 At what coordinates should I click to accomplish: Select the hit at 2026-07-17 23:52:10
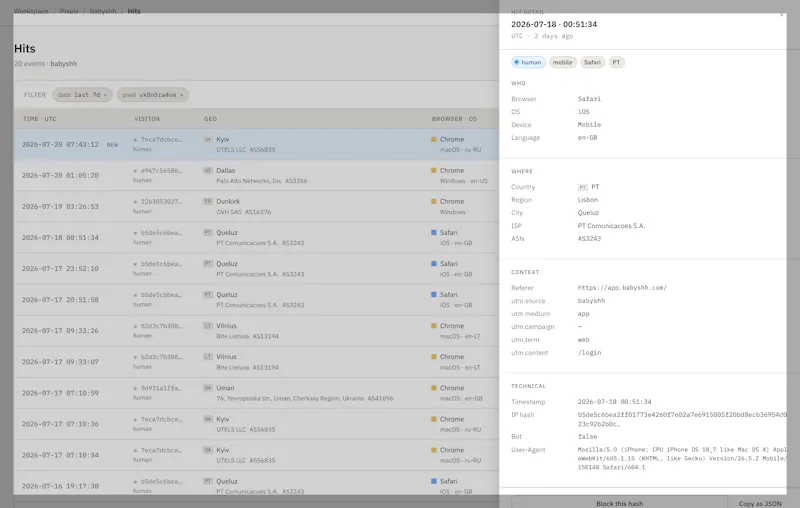pyautogui.click(x=257, y=269)
